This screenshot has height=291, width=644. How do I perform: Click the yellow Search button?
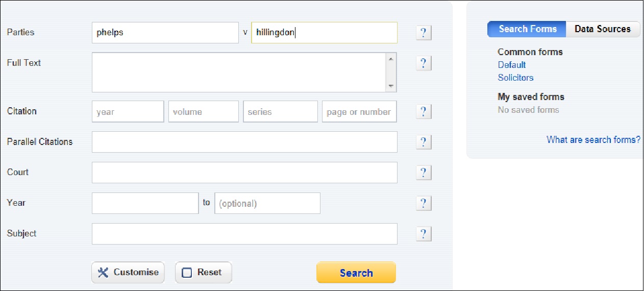356,273
